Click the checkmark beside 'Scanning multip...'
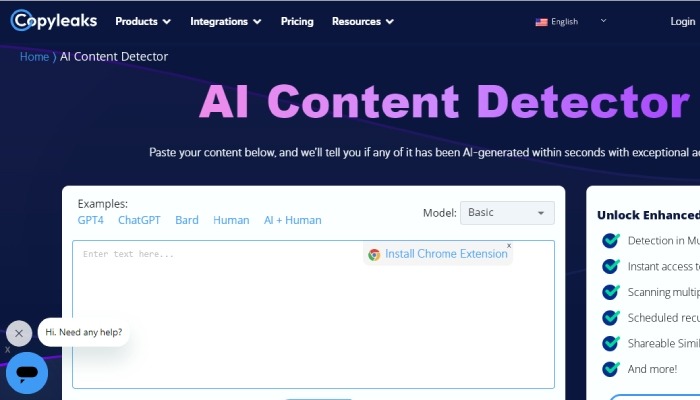Viewport: 700px width, 400px height. [x=611, y=292]
